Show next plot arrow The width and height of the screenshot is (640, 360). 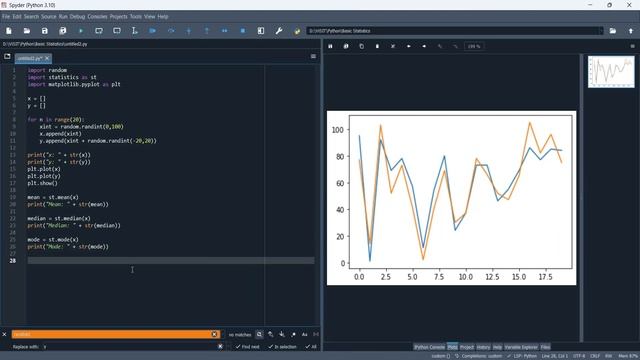(x=424, y=46)
